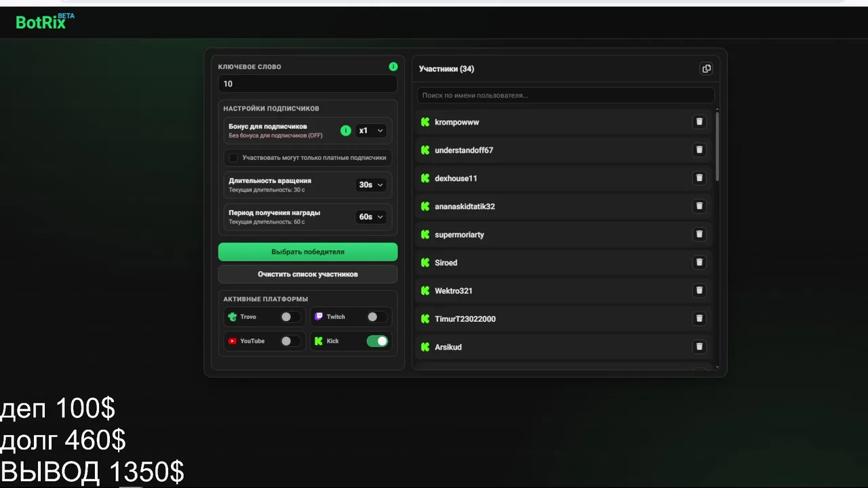This screenshot has width=868, height=488.
Task: Click Trovo platform icon
Action: (x=233, y=317)
